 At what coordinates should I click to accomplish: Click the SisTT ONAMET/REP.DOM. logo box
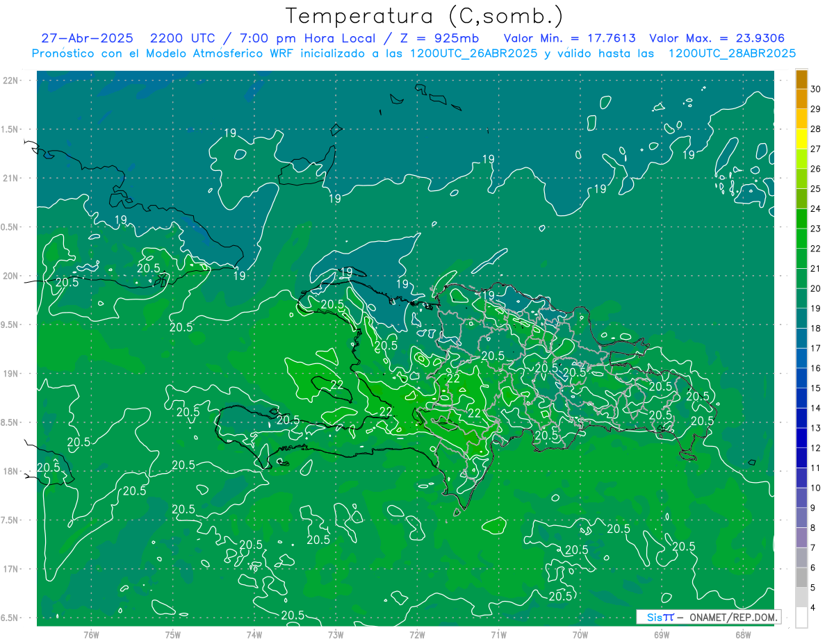coord(708,617)
